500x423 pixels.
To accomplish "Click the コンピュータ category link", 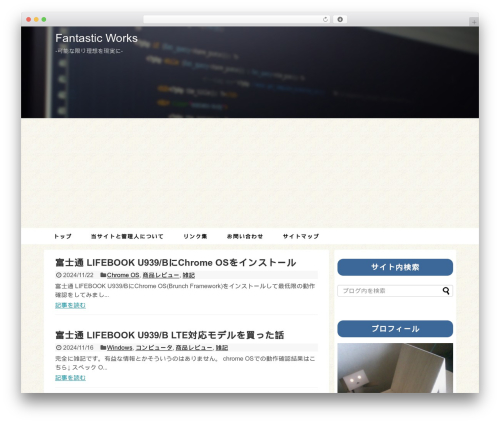I will [x=154, y=348].
